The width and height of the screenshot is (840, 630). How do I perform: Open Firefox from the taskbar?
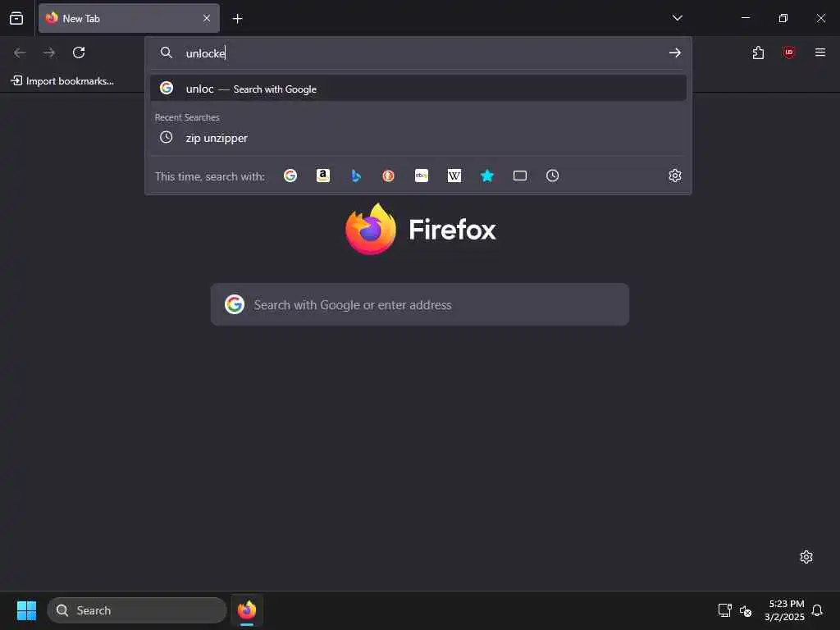click(x=247, y=610)
